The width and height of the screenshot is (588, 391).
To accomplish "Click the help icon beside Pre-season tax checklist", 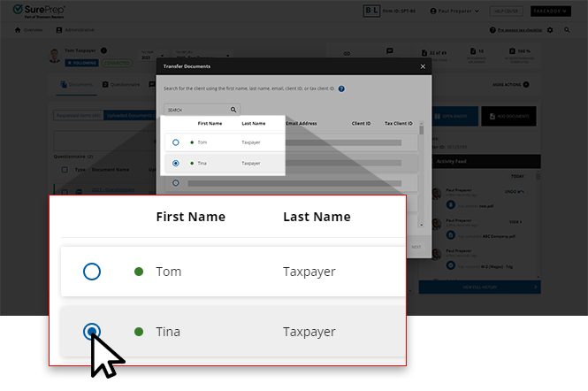I will pyautogui.click(x=493, y=30).
